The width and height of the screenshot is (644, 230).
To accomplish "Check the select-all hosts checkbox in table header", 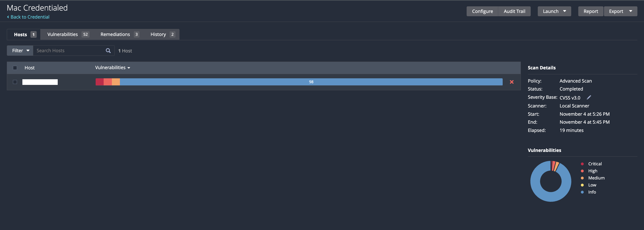I will [x=15, y=68].
